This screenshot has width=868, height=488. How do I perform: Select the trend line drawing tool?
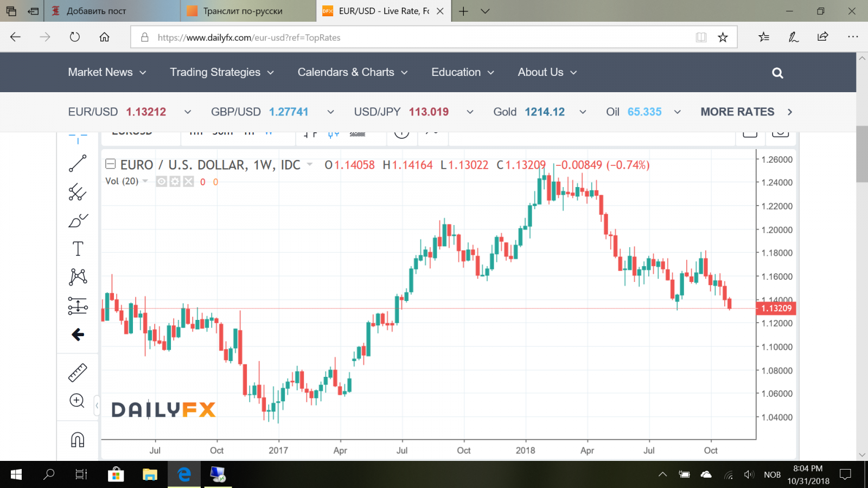(x=78, y=163)
